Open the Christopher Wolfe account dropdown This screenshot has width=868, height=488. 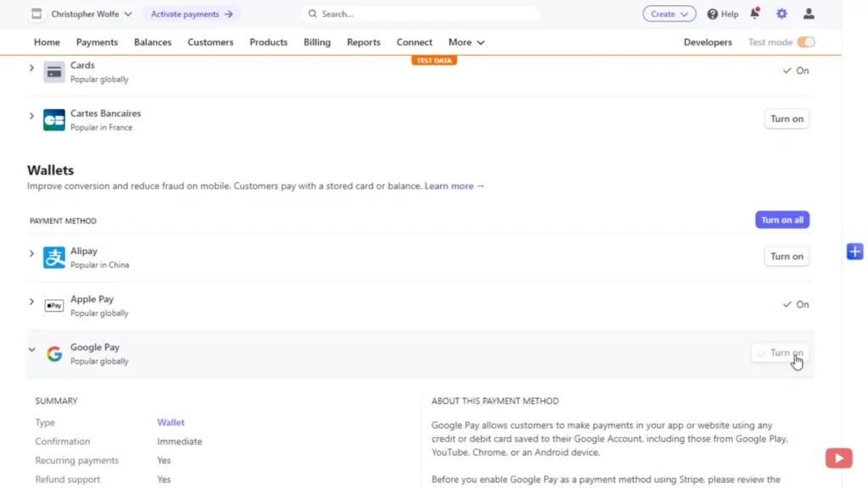pyautogui.click(x=92, y=14)
